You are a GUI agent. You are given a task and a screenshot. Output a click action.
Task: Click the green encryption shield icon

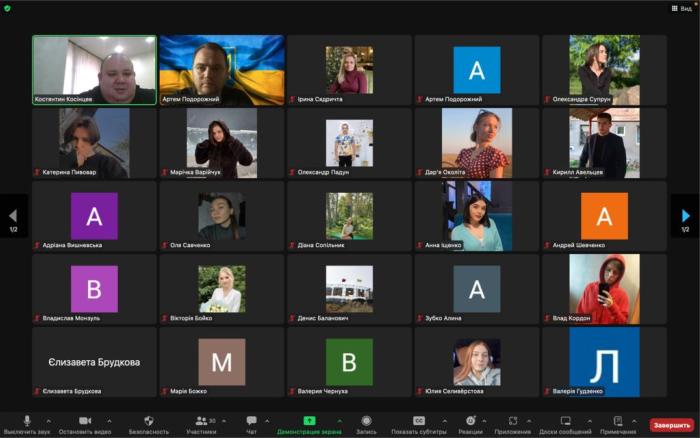click(x=8, y=8)
